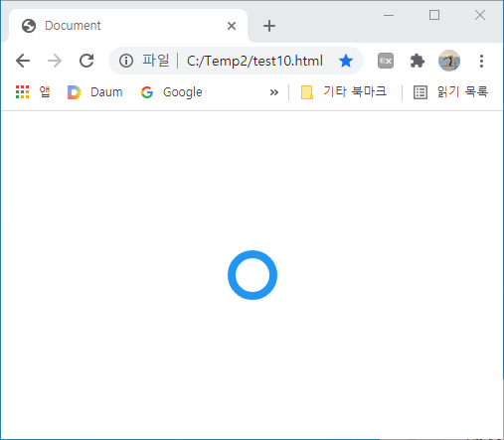Reload the test10.html page
Viewport: 504px width, 440px height.
tap(86, 61)
